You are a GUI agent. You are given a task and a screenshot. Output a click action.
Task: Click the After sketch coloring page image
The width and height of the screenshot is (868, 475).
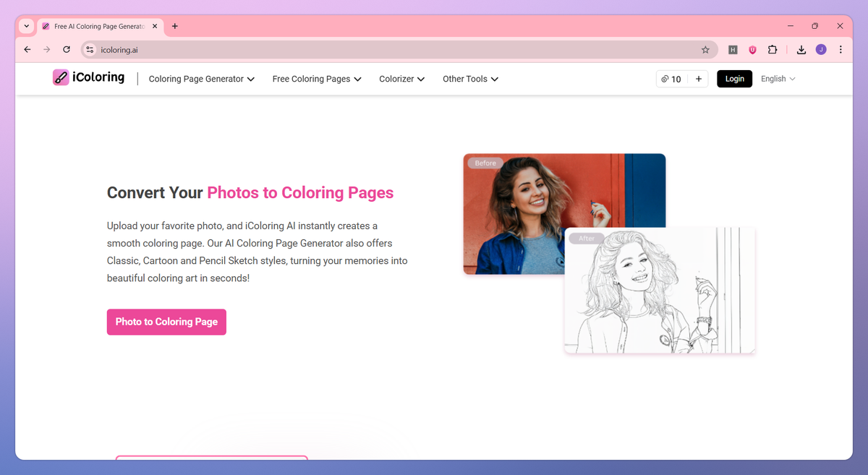click(x=660, y=291)
